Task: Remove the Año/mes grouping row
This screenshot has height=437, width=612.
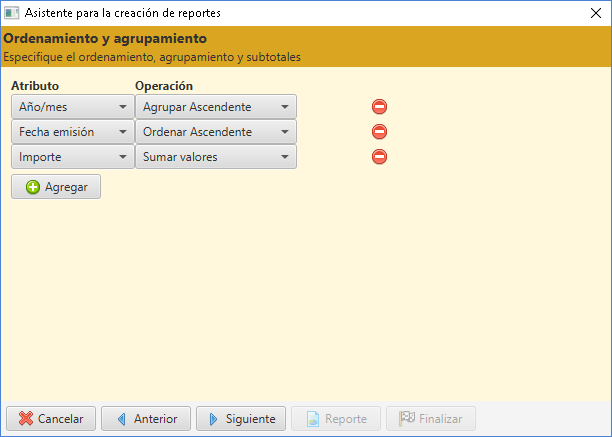Action: pos(379,107)
